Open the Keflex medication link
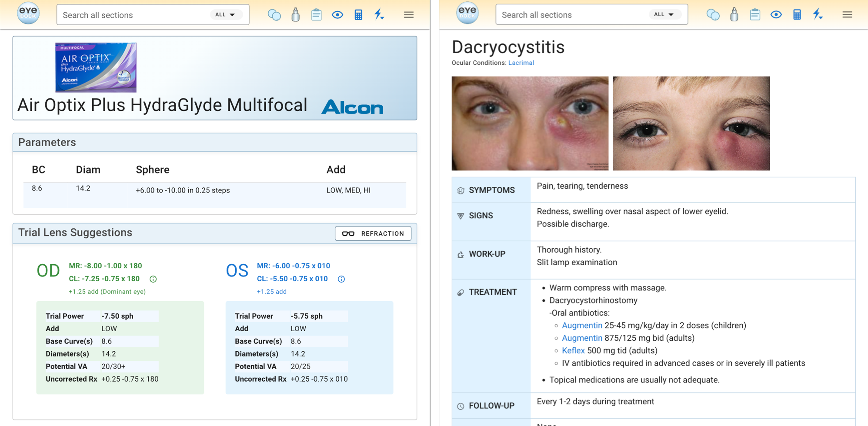The image size is (868, 426). [x=573, y=350]
